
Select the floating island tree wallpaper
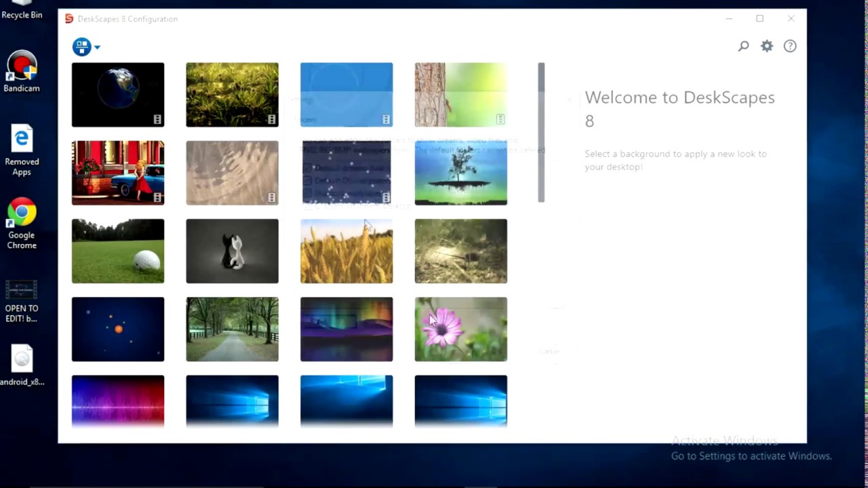tap(460, 173)
